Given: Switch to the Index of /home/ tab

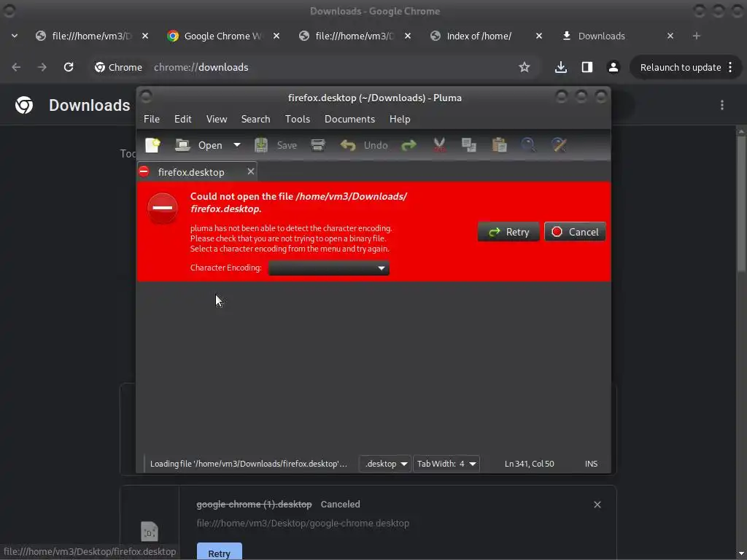Looking at the screenshot, I should coord(479,36).
